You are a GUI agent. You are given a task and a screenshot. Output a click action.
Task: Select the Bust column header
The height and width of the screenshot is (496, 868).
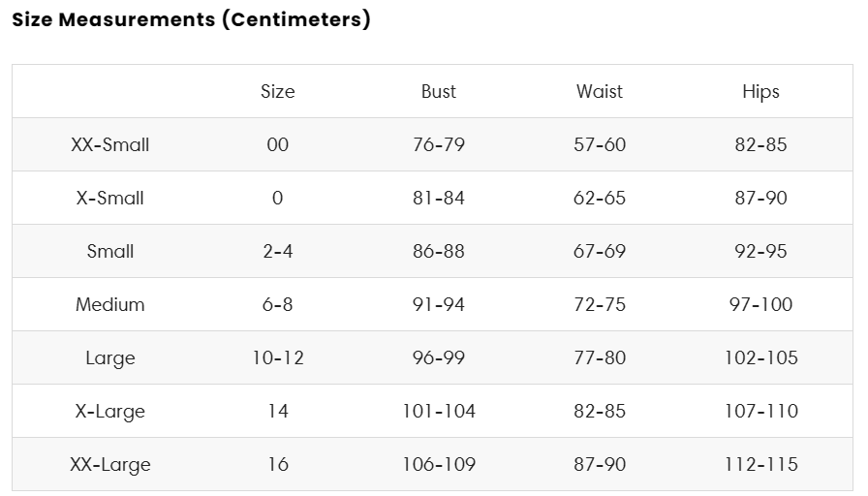(439, 91)
